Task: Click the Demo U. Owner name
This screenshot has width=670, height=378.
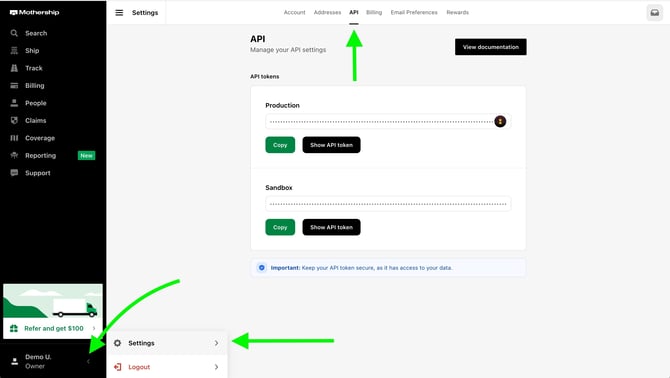Action: pos(38,361)
